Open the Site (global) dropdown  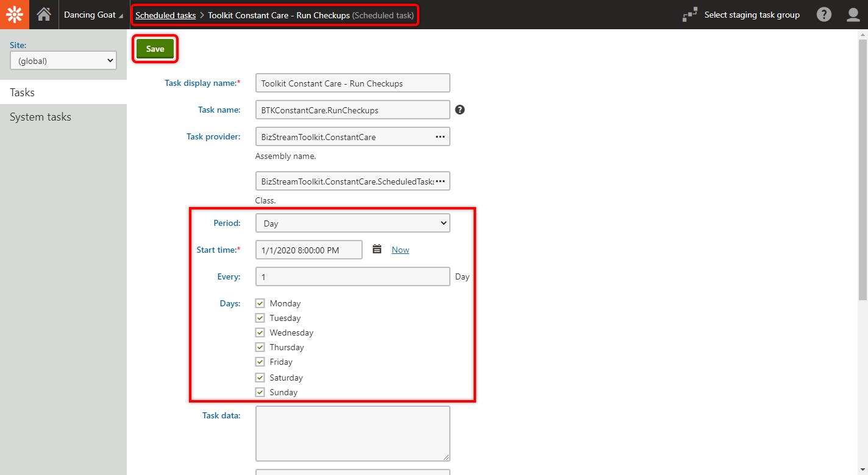[63, 60]
